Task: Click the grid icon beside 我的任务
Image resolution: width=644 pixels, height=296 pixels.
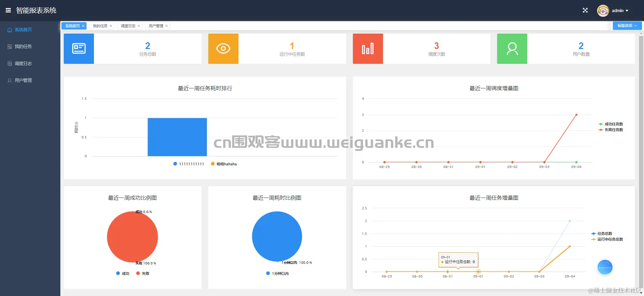Action: pos(10,47)
